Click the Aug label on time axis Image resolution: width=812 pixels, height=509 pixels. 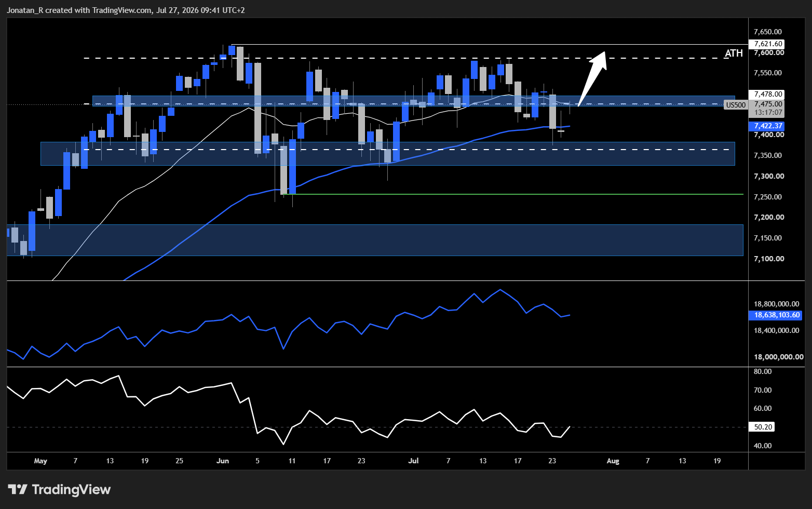click(x=613, y=461)
